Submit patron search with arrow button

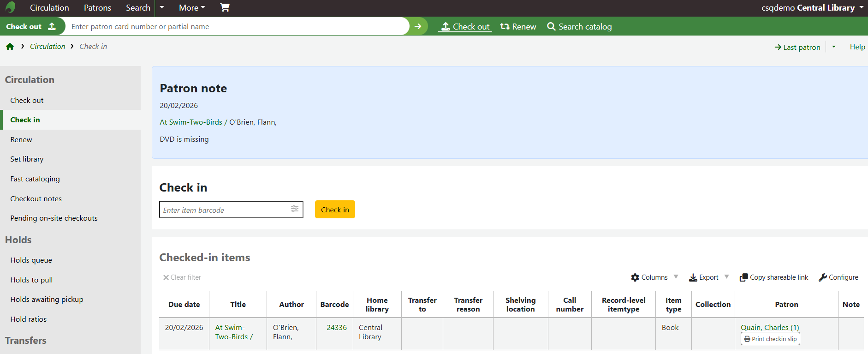click(x=418, y=26)
